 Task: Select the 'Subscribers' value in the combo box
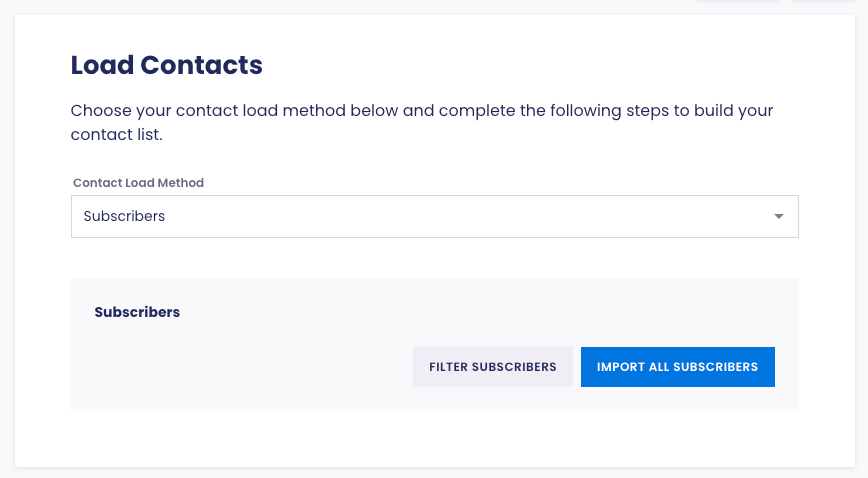[x=125, y=217]
